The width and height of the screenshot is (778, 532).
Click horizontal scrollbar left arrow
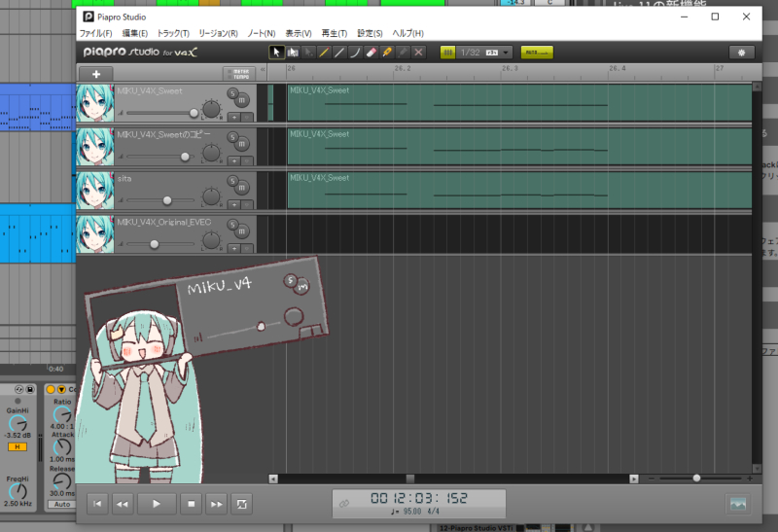click(273, 479)
